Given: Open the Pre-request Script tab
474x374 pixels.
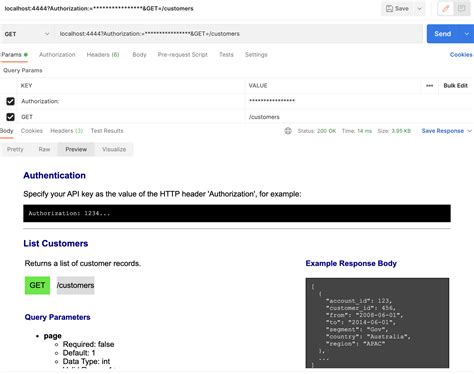Looking at the screenshot, I should (x=183, y=55).
